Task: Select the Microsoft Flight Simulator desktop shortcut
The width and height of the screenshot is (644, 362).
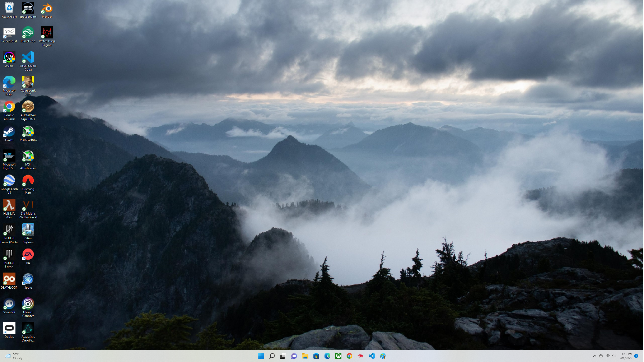Action: (x=9, y=160)
